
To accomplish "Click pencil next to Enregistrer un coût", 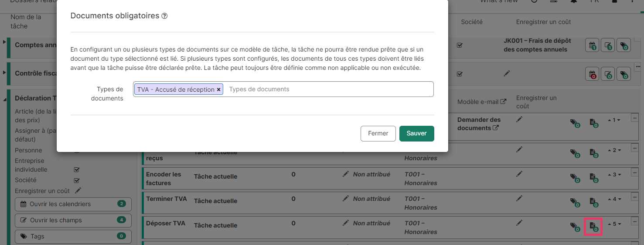I will (78, 190).
